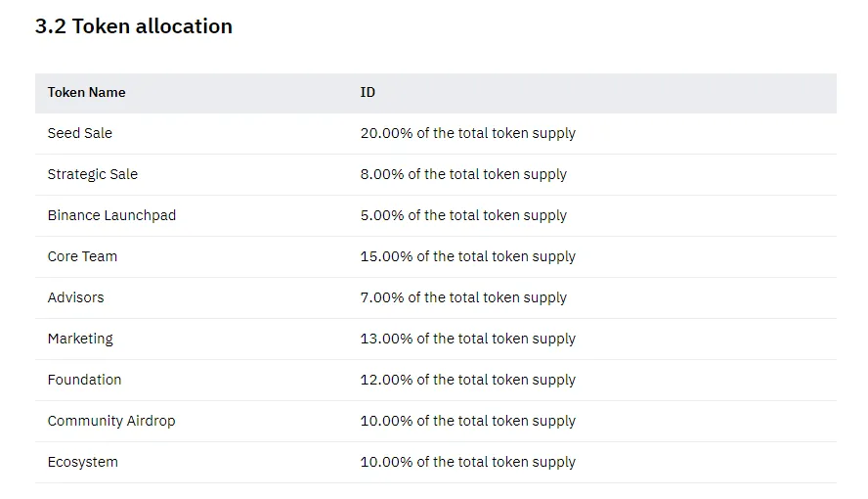The width and height of the screenshot is (868, 499).
Task: Click the Seed Sale row label
Action: 80,133
